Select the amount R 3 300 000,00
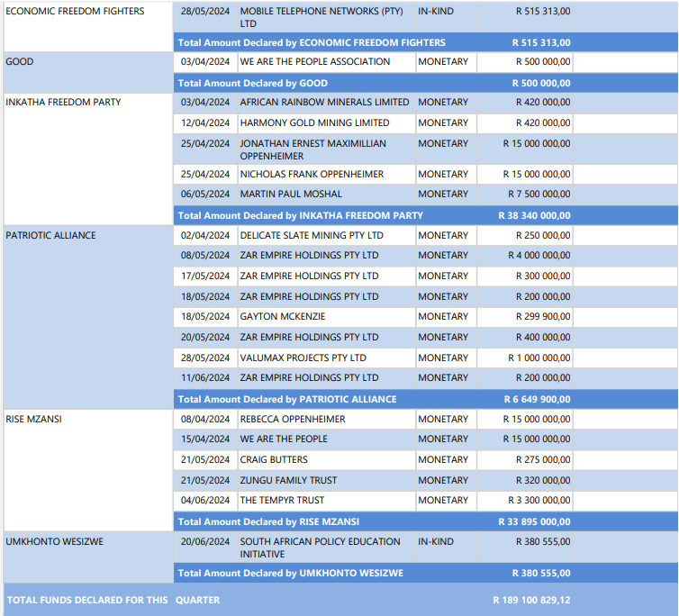Screen dimensions: 679x616 click(x=539, y=501)
